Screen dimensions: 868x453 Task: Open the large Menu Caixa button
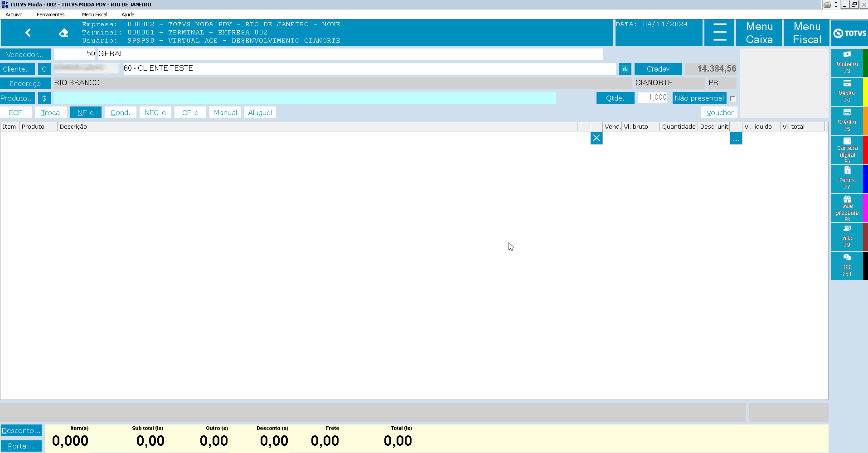click(759, 33)
